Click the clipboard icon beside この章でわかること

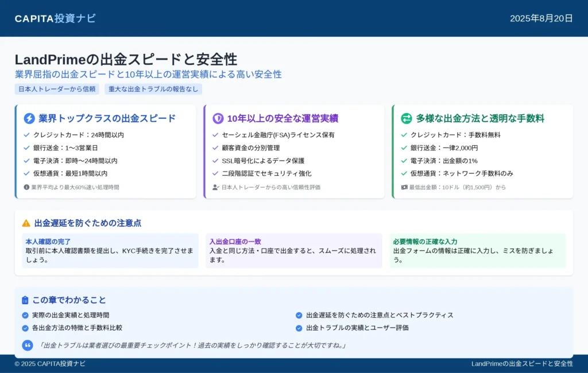tap(25, 300)
